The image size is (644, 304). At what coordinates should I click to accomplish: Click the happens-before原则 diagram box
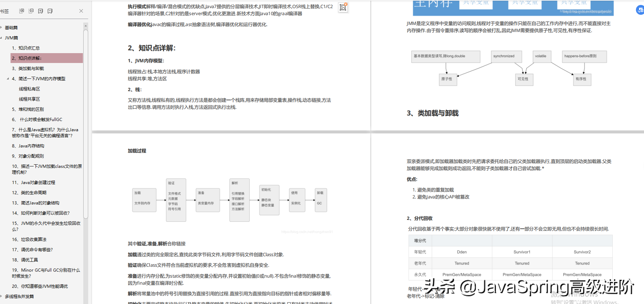(x=585, y=57)
